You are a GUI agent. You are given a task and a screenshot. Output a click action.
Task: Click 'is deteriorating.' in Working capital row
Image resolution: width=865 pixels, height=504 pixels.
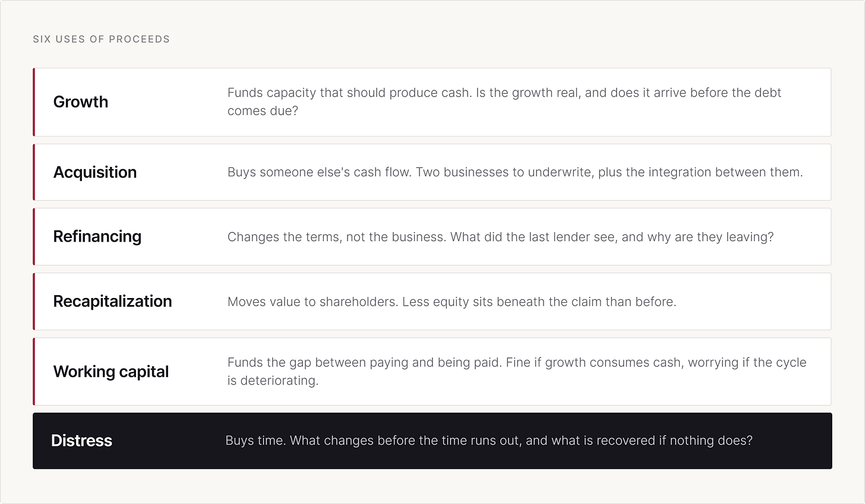273,381
